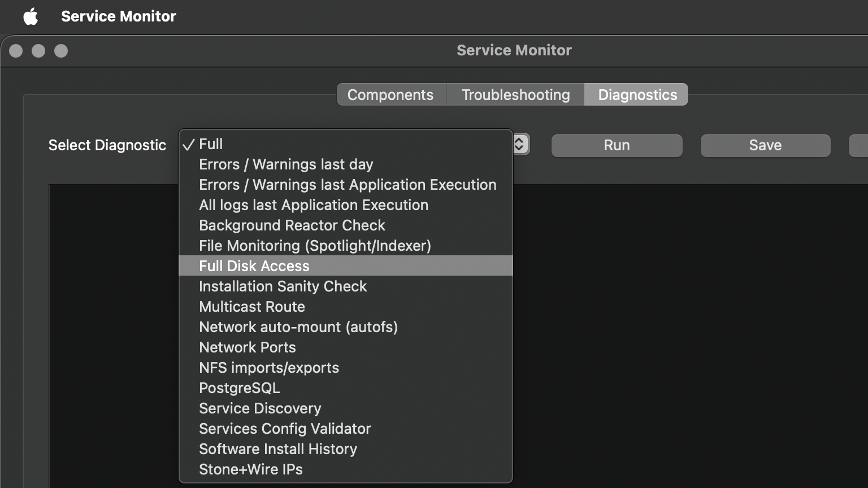This screenshot has width=868, height=488.
Task: Switch to the Troubleshooting tab
Action: point(515,95)
